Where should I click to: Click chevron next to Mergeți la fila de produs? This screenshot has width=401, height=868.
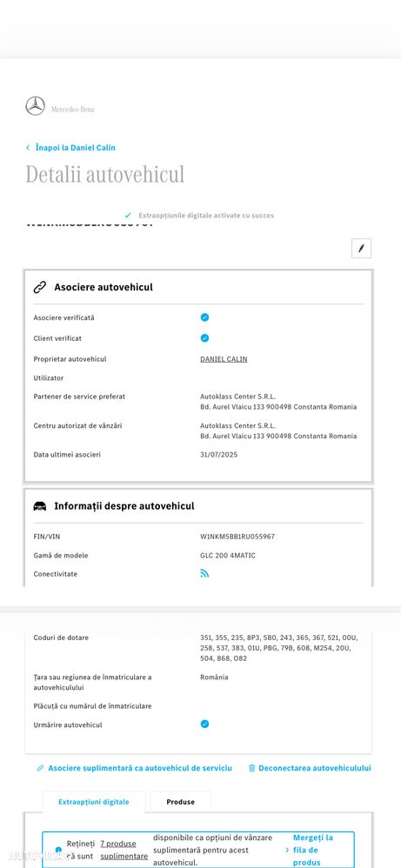[287, 850]
